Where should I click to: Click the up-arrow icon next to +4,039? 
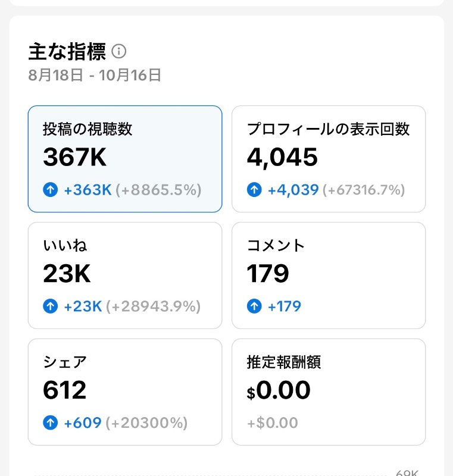(254, 190)
